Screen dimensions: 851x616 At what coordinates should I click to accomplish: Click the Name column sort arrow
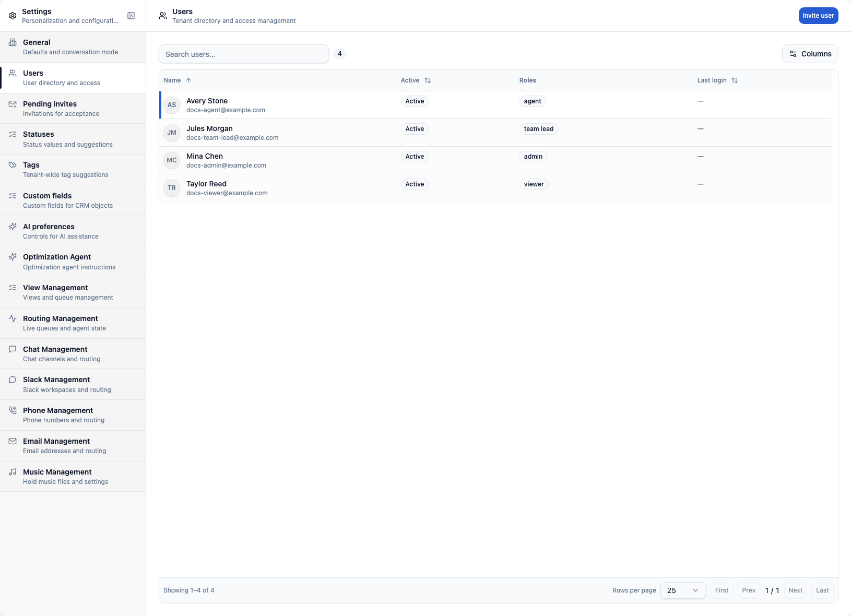pos(188,80)
